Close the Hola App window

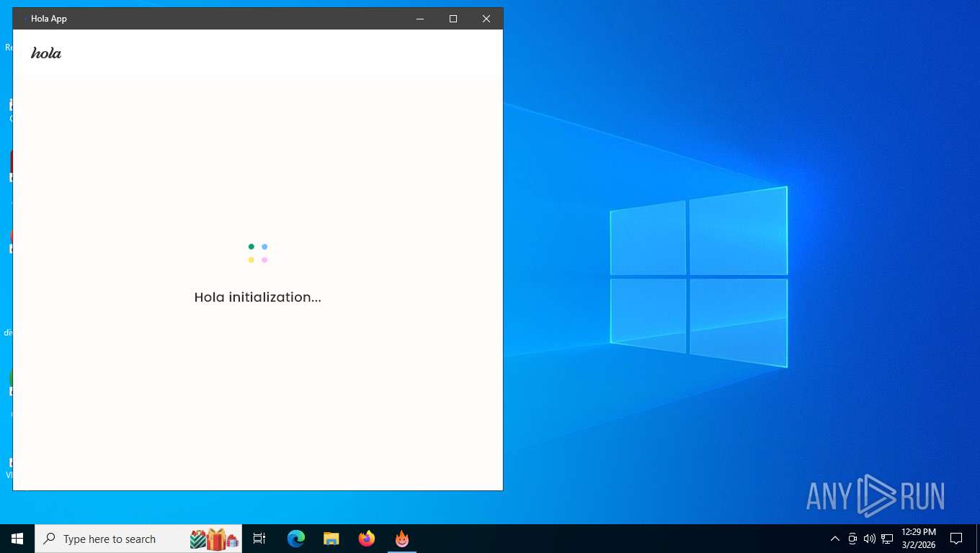[x=486, y=19]
